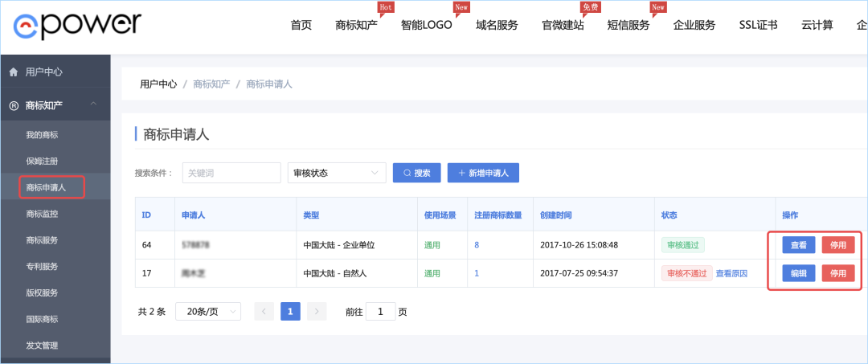Click 停用 for applicant ID 64
Image resolution: width=868 pixels, height=364 pixels.
(x=837, y=245)
